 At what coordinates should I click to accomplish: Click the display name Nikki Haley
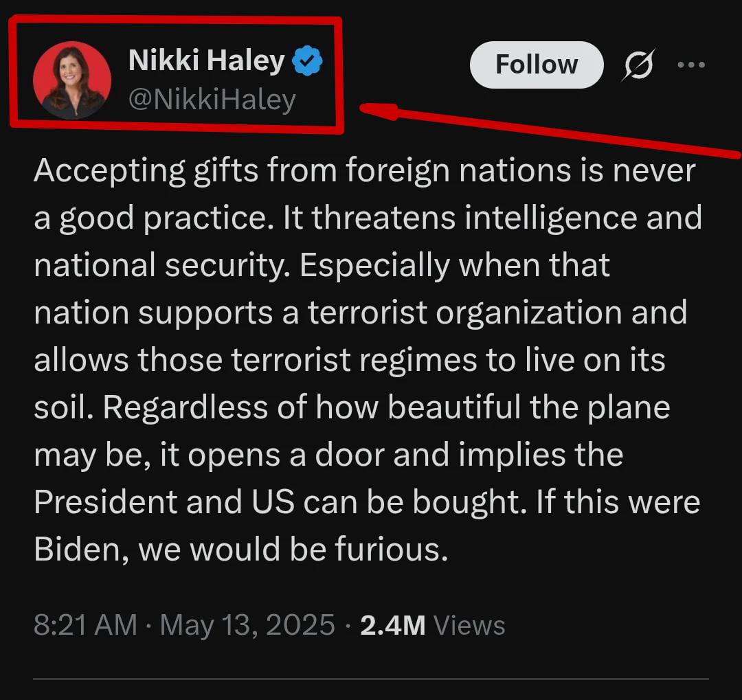[206, 60]
